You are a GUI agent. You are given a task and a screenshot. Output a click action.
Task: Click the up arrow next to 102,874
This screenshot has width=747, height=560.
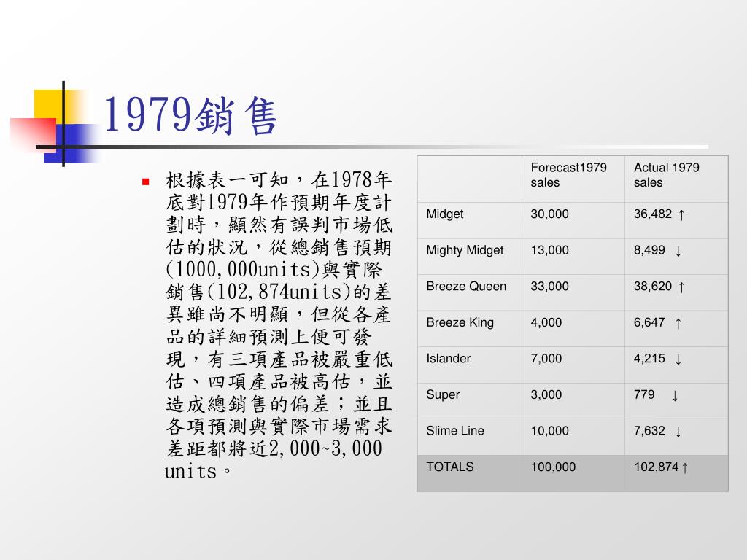(x=684, y=468)
